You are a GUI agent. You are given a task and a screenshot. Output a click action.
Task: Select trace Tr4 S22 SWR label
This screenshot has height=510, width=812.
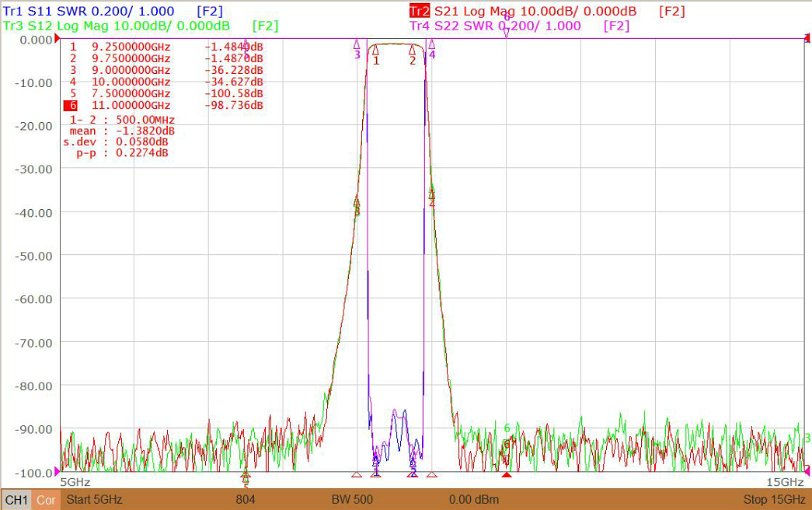[x=496, y=26]
